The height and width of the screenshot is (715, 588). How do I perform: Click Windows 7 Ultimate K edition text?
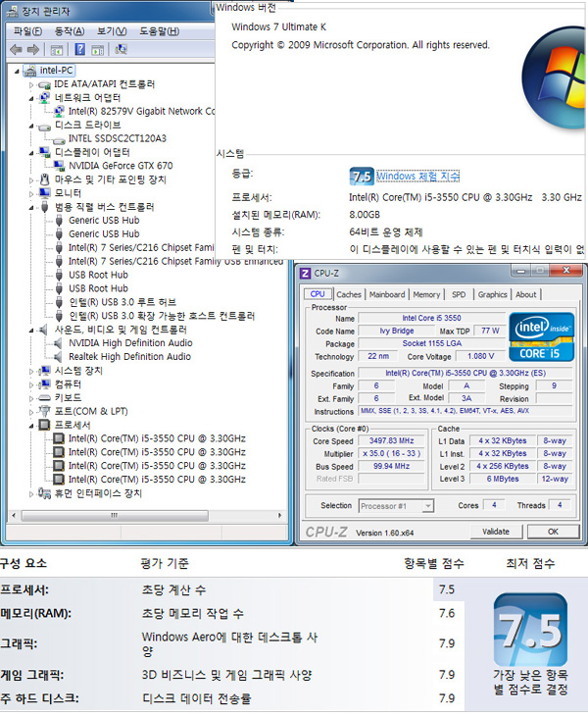point(278,26)
